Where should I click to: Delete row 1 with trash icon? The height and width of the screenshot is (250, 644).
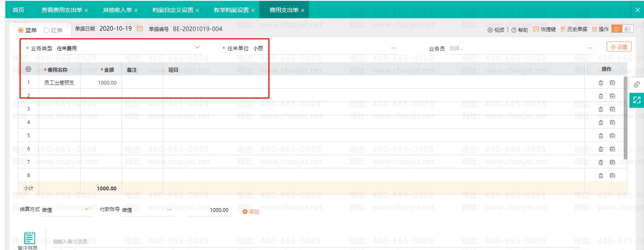click(x=600, y=83)
